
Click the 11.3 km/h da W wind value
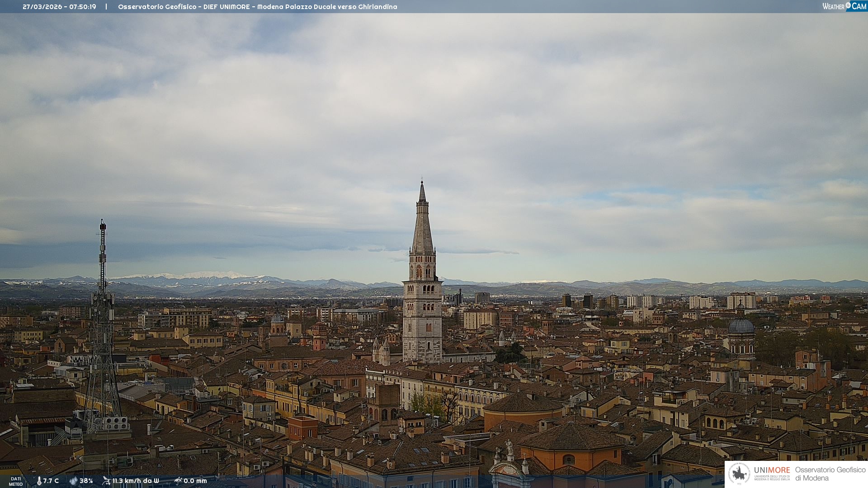136,481
